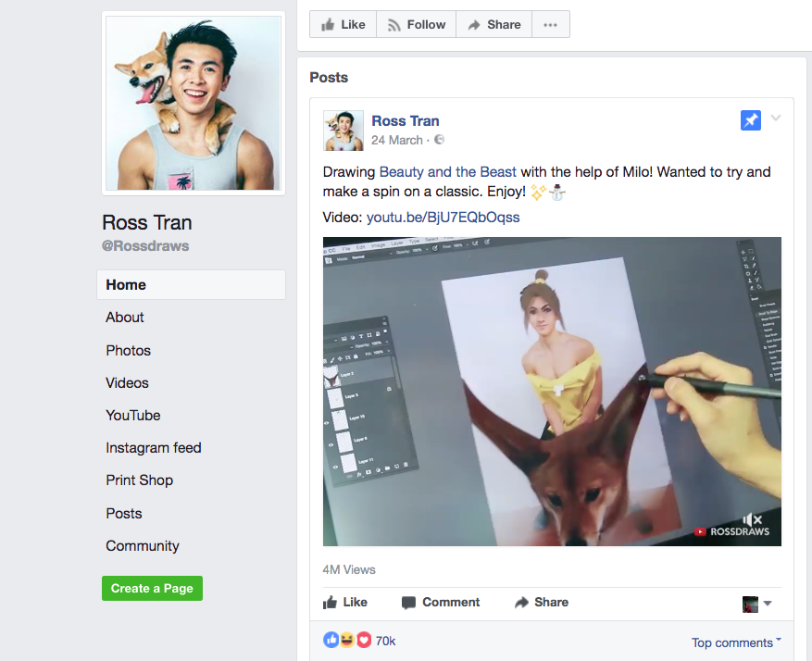This screenshot has width=812, height=661.
Task: Open the three-dot more options menu
Action: (551, 24)
